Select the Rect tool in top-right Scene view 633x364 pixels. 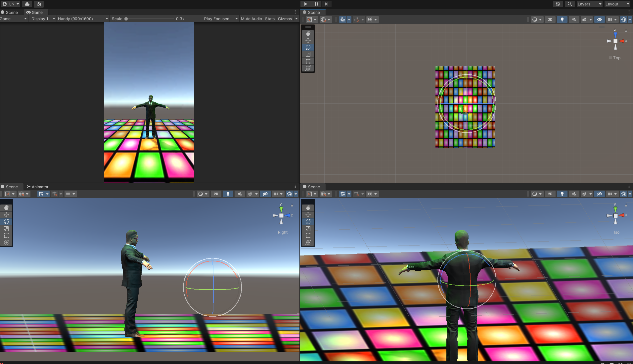pos(308,61)
